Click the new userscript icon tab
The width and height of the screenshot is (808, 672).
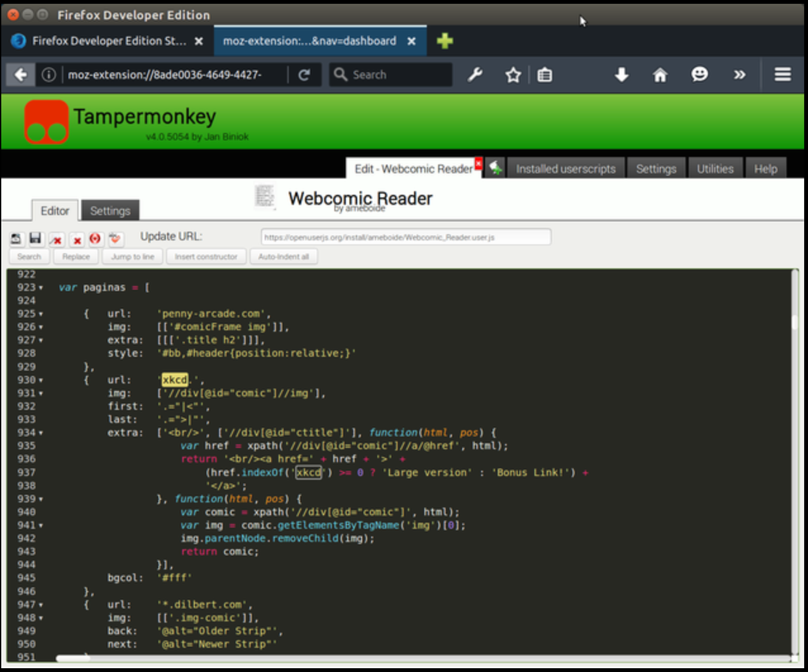point(495,168)
